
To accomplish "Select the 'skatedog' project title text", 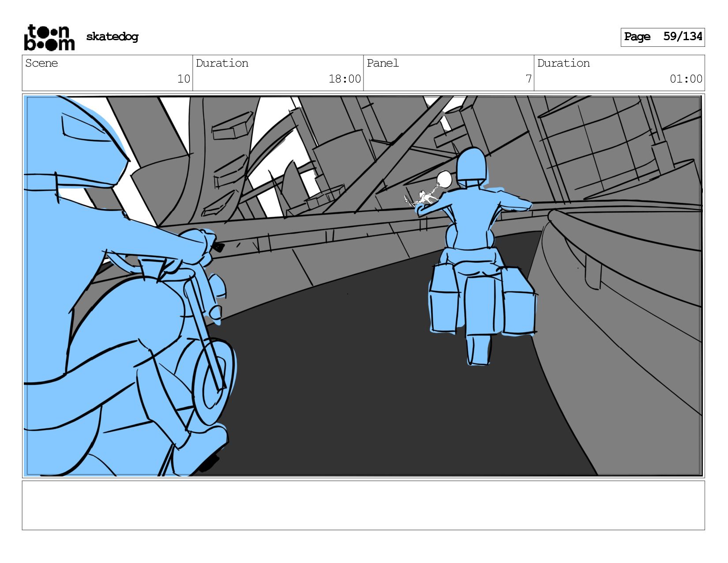I will pos(112,37).
